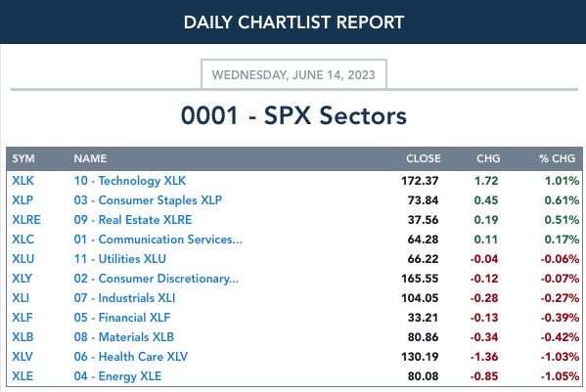Screen dimensions: 586x392
Task: Open the XLU symbol link
Action: [x=23, y=259]
